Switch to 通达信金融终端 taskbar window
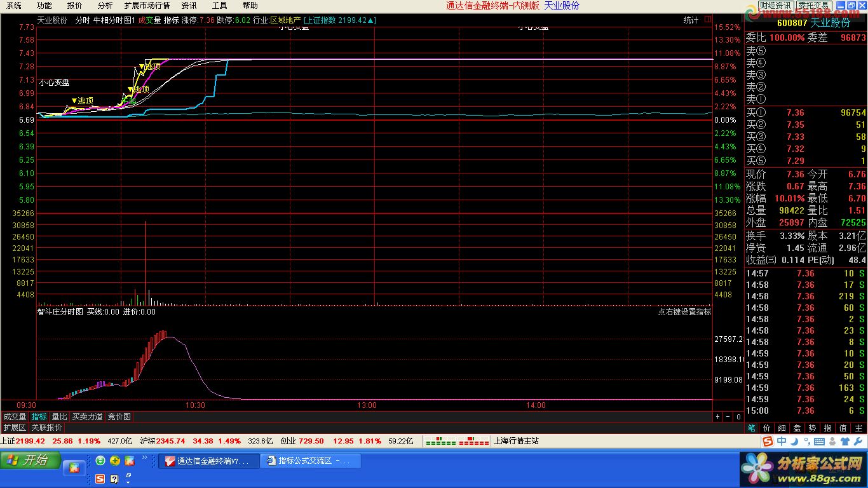The width and height of the screenshot is (868, 488). pyautogui.click(x=208, y=461)
